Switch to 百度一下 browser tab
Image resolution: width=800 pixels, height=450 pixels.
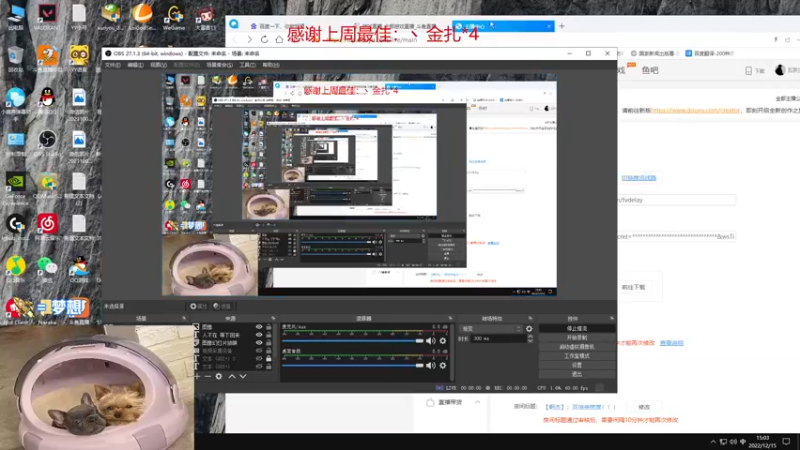pos(278,26)
